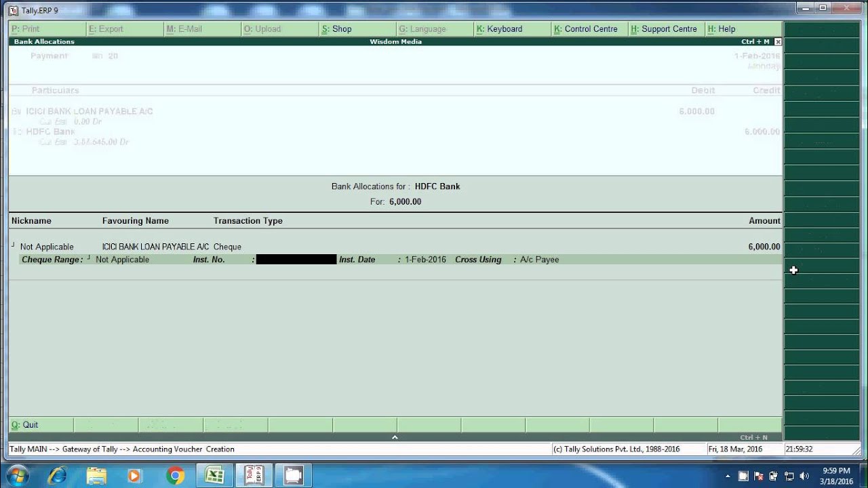Screen dimensions: 868x488
Task: Click the Quit button
Action: tap(41, 425)
